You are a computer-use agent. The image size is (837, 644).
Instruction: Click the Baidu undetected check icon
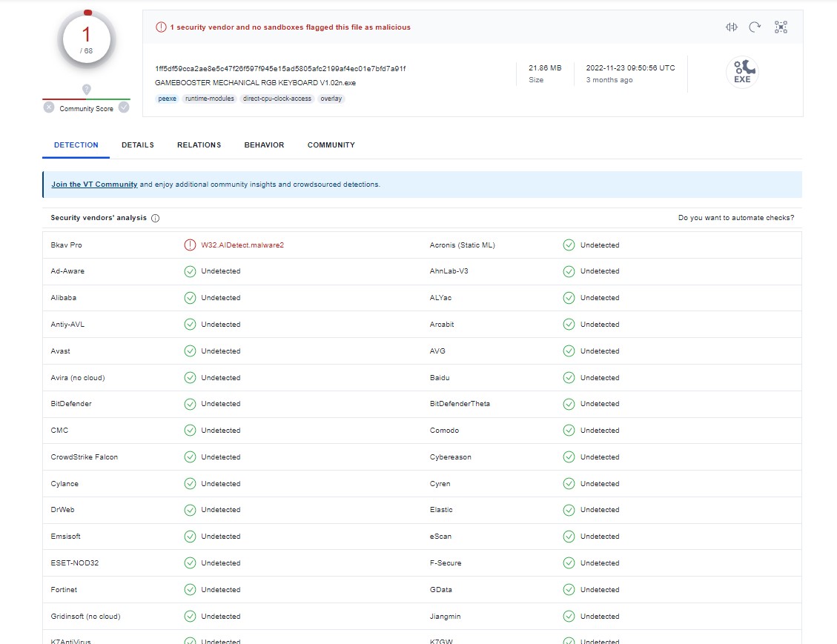pos(569,378)
